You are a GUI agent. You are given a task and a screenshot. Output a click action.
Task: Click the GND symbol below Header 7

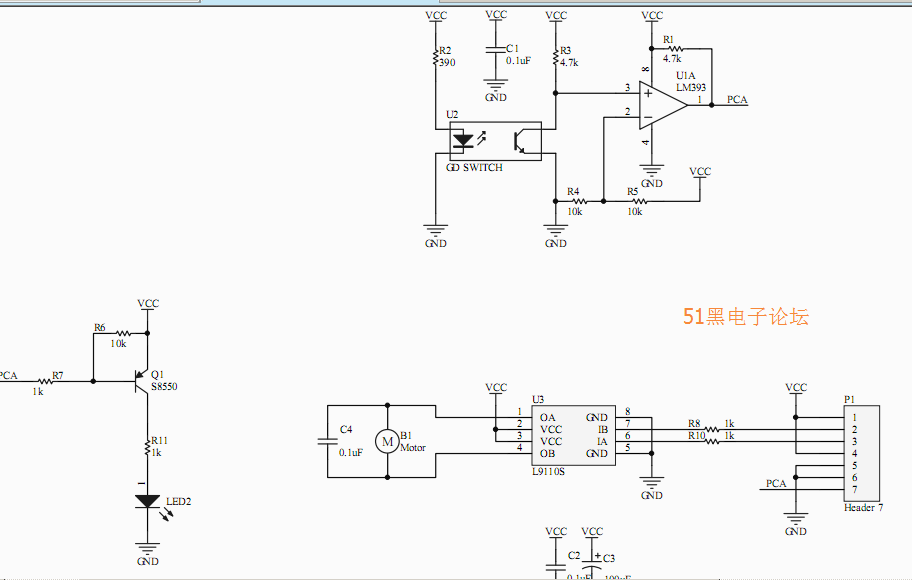[x=795, y=521]
